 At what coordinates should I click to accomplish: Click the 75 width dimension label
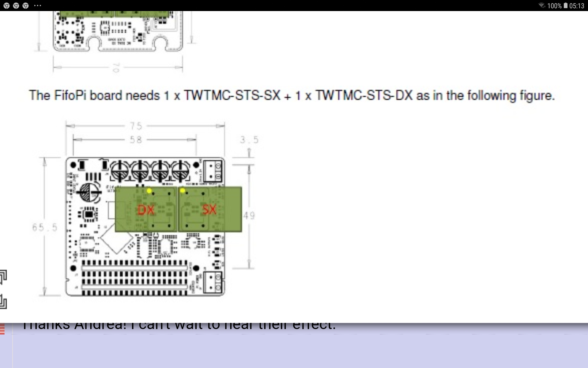pos(136,126)
